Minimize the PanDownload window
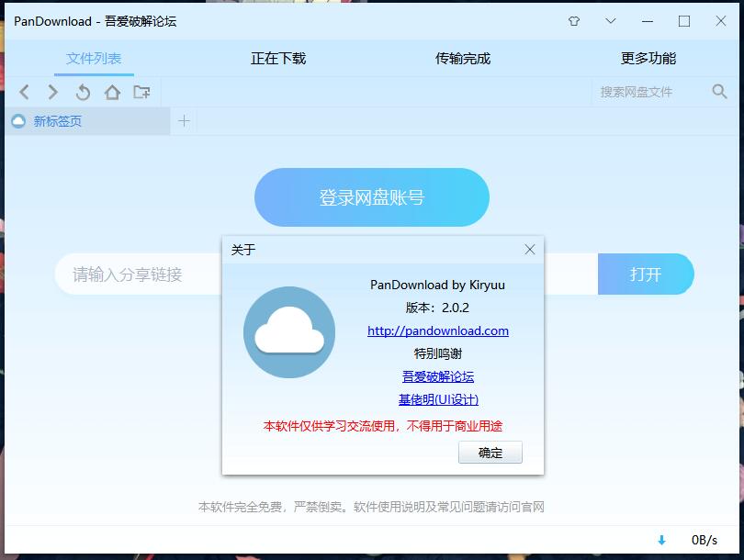The height and width of the screenshot is (560, 744). click(648, 21)
